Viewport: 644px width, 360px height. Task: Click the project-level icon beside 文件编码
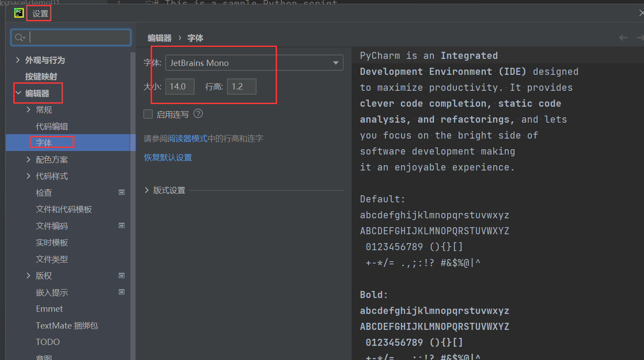tap(122, 225)
